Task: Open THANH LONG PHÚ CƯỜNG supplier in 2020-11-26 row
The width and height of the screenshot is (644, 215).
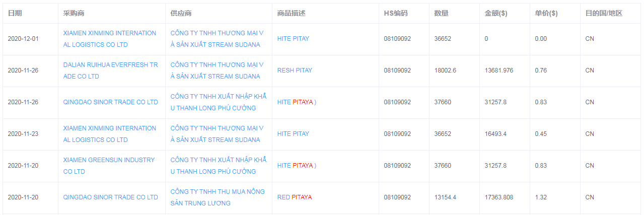Action: 219,102
